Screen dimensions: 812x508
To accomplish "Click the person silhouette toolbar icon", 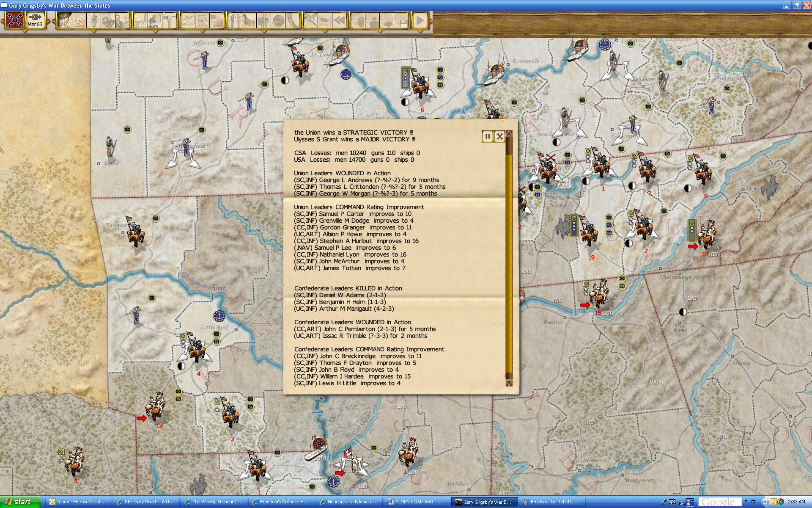I will point(373,20).
